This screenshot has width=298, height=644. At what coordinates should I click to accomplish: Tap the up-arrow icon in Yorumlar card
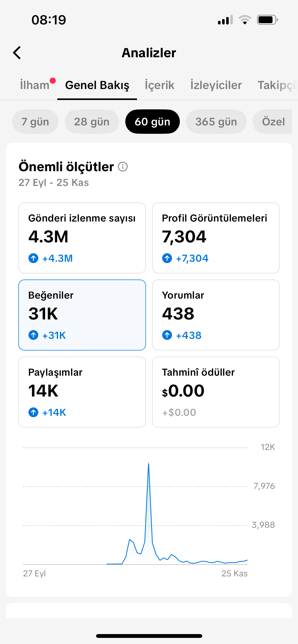click(167, 335)
